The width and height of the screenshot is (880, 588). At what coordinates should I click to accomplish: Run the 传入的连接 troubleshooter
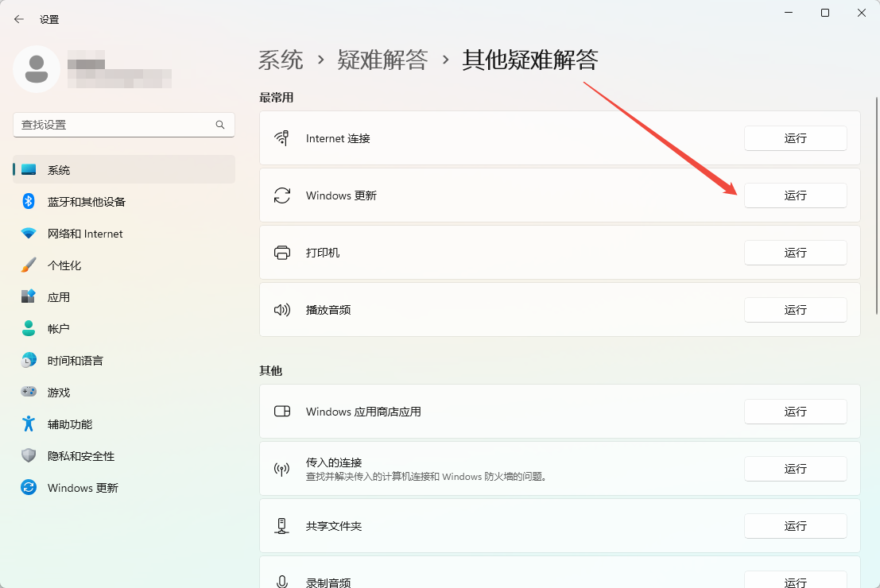[795, 469]
